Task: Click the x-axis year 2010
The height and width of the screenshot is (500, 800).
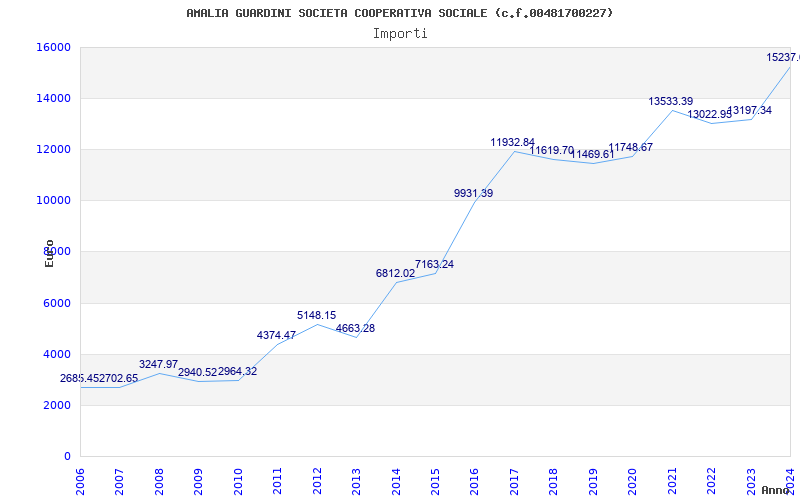Action: tap(238, 481)
